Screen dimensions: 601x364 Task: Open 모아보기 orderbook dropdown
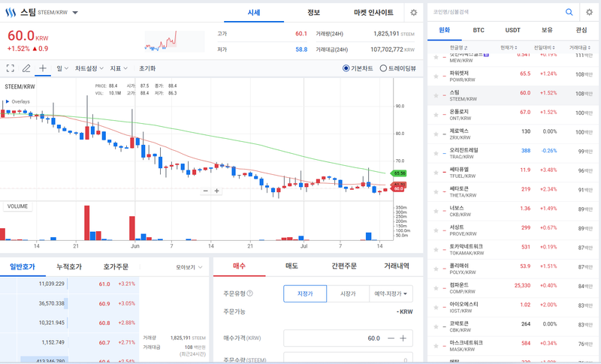[189, 266]
